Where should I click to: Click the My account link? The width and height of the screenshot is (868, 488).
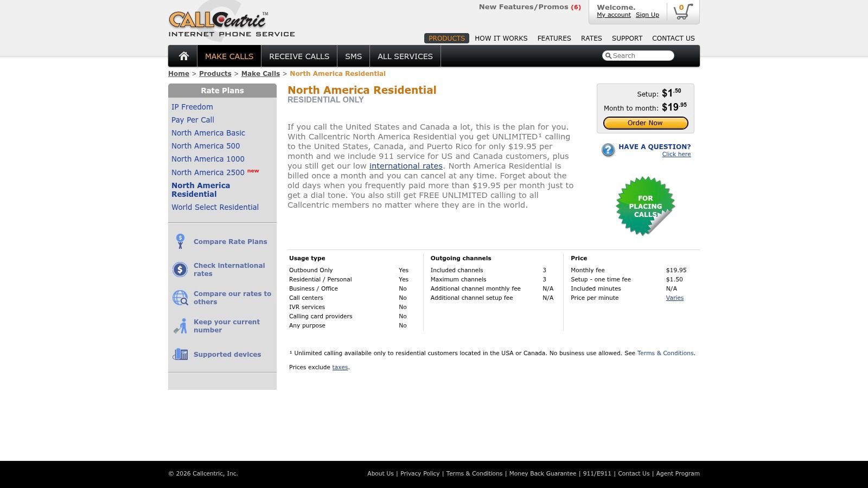[614, 15]
